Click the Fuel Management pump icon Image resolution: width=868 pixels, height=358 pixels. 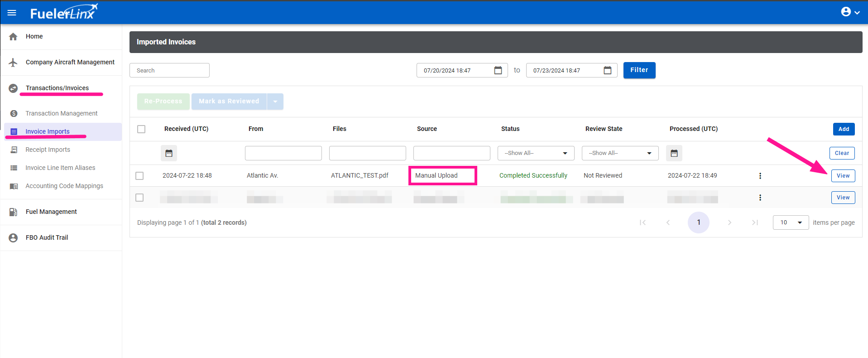click(13, 212)
